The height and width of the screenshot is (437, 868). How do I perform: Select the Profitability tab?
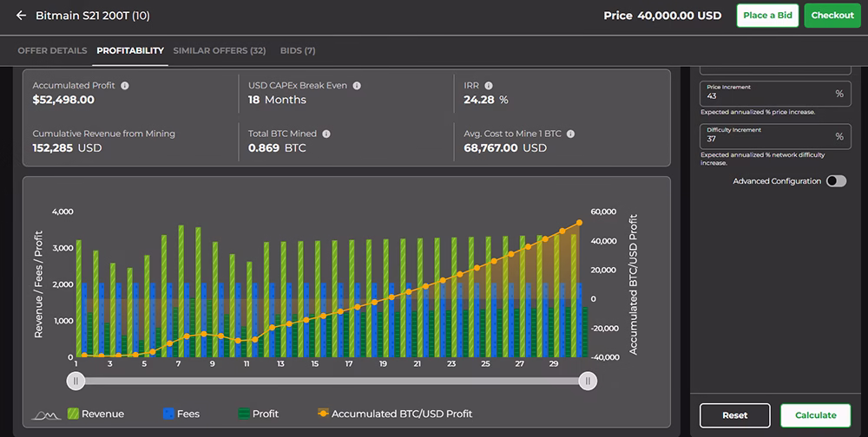(130, 51)
